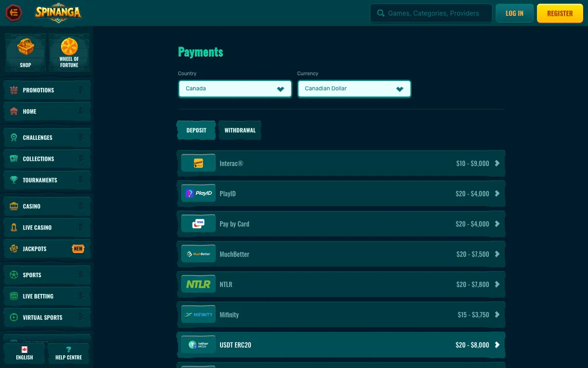The image size is (588, 368).
Task: Expand MuchBetter row with its chevron
Action: 497,254
